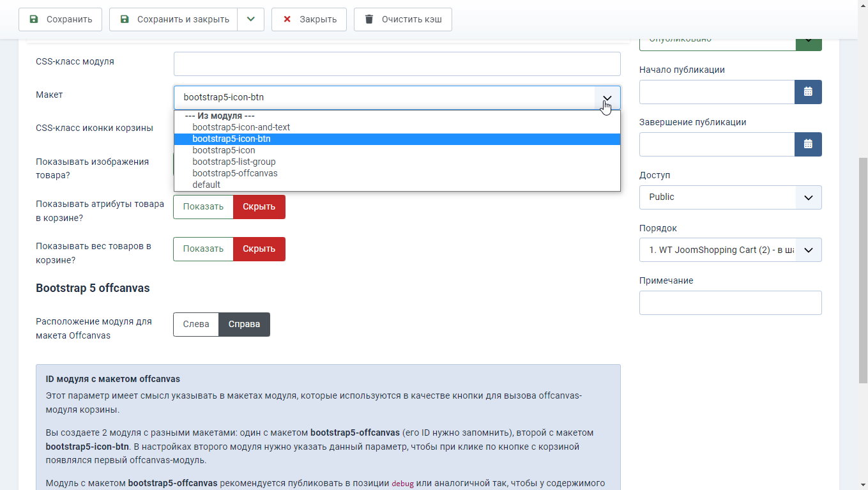The width and height of the screenshot is (868, 490).
Task: Open the Порядок ordering dropdown
Action: point(730,250)
